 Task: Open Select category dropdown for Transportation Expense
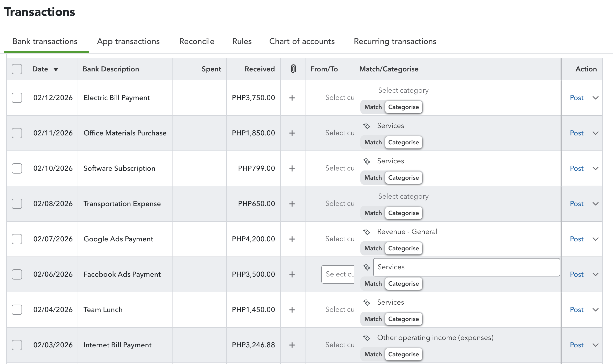coord(403,196)
